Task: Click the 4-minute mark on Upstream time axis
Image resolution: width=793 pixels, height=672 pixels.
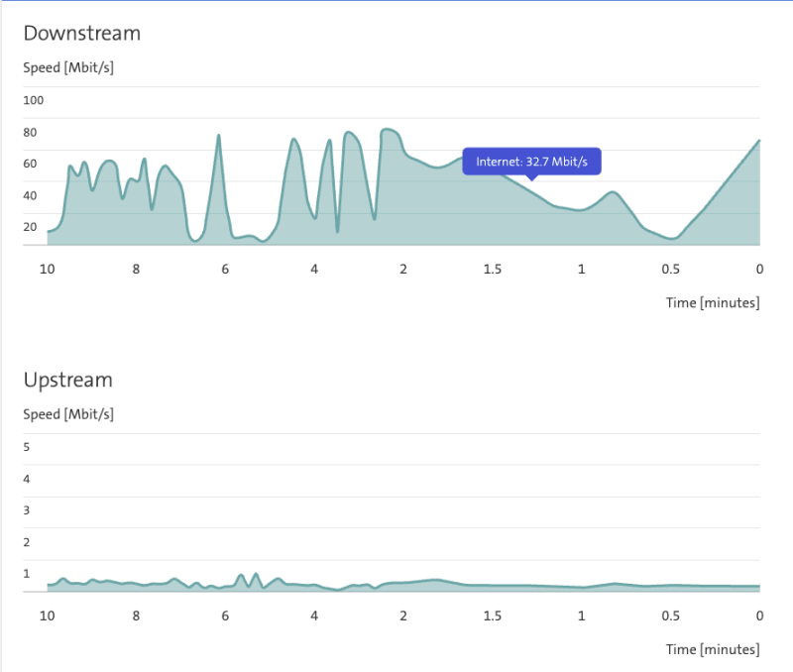Action: [314, 616]
